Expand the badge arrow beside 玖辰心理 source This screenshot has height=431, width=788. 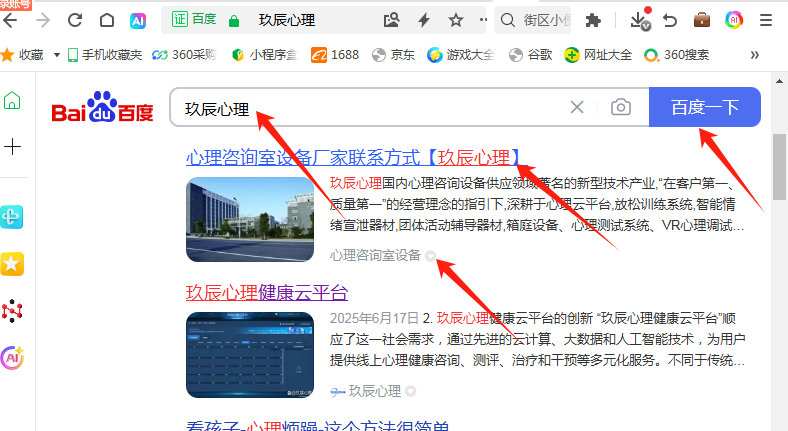pyautogui.click(x=411, y=391)
